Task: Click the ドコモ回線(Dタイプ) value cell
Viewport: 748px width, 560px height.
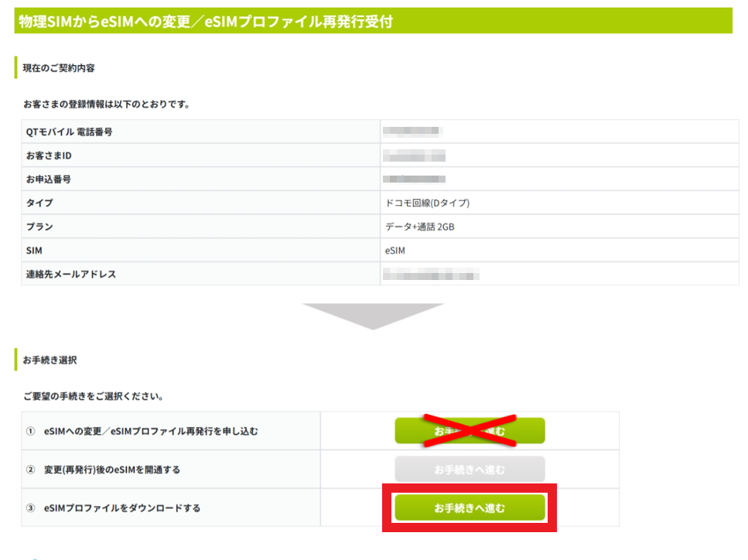Action: (427, 203)
